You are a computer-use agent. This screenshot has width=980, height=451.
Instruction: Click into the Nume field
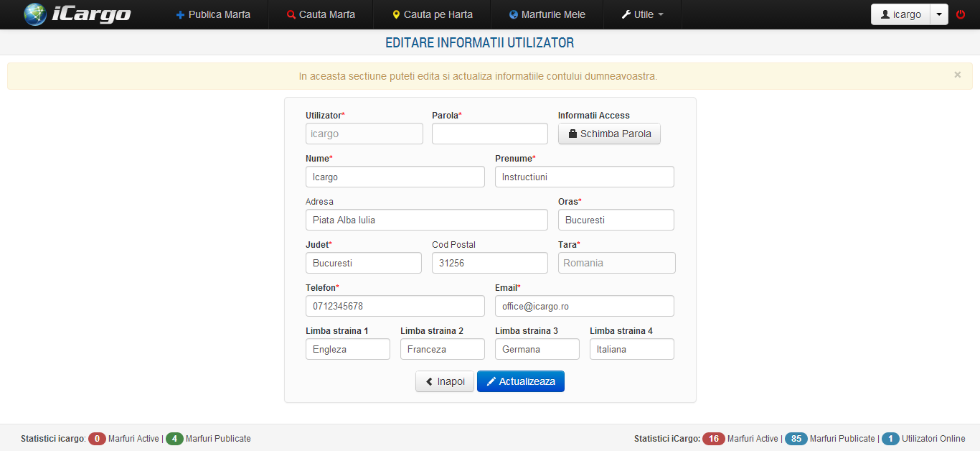(x=395, y=177)
